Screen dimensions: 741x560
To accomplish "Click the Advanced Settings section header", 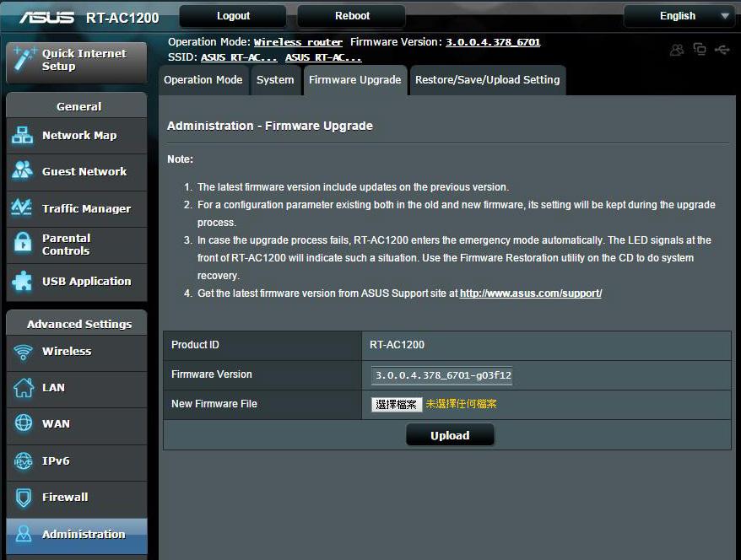I will click(x=77, y=324).
